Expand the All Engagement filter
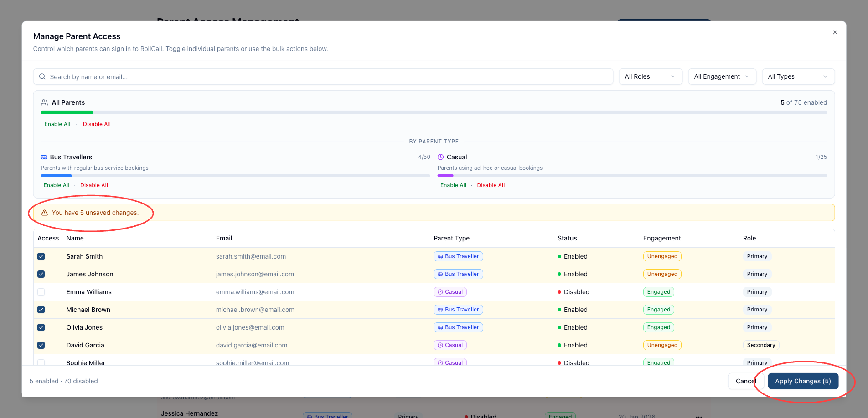This screenshot has width=868, height=418. [x=722, y=76]
